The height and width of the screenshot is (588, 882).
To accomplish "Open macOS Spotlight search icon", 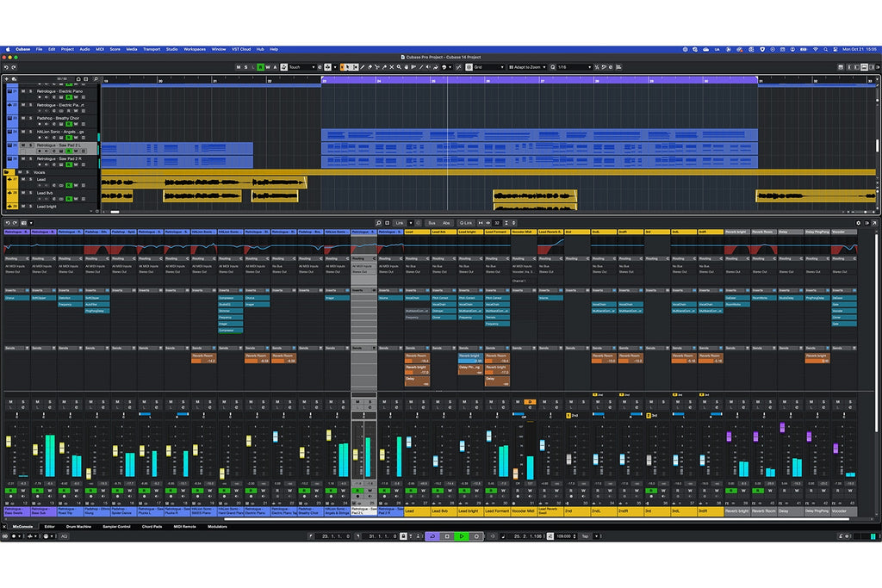I will point(825,49).
